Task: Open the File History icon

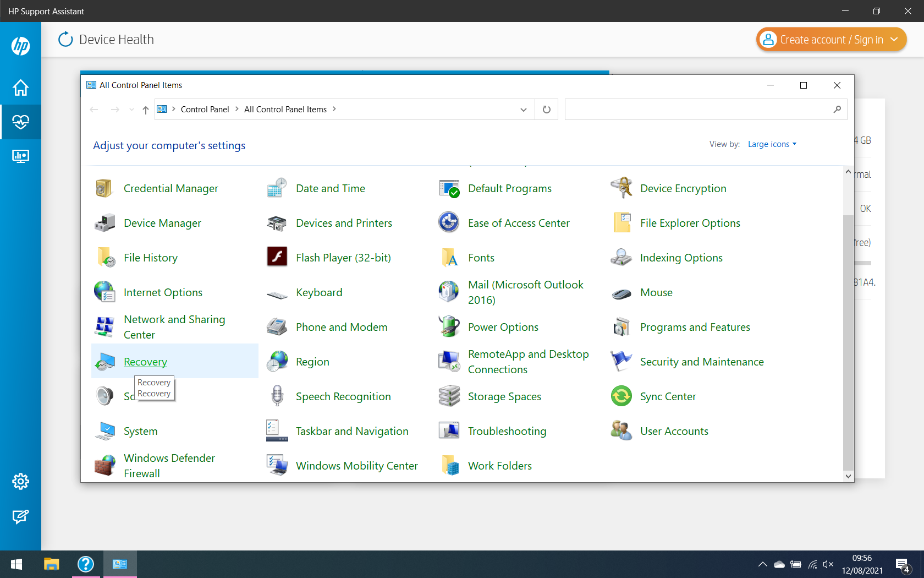Action: pyautogui.click(x=105, y=258)
